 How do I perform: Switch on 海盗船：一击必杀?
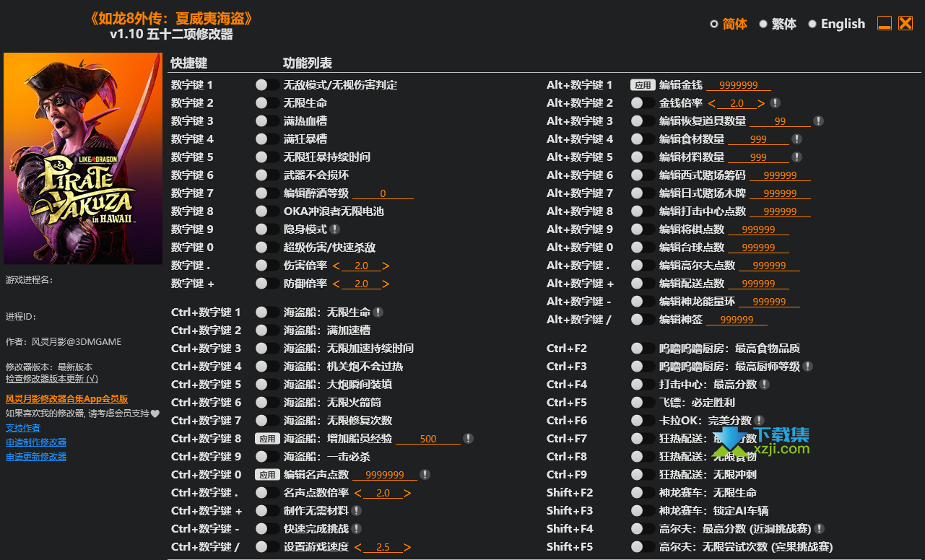point(267,457)
